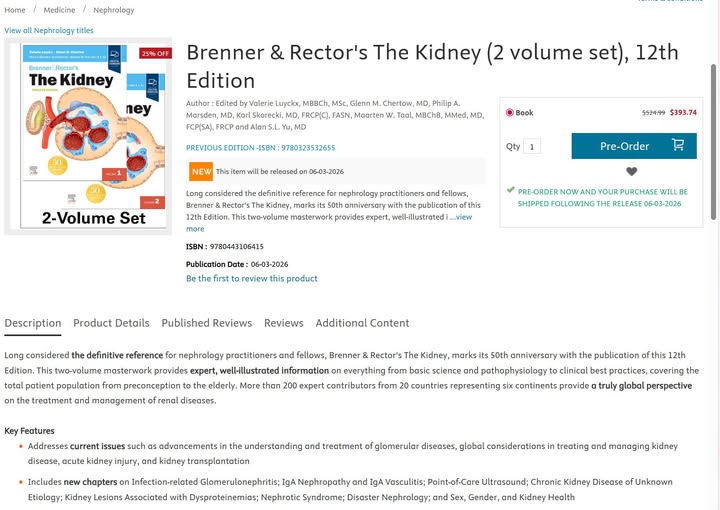Viewport: 720px width, 510px height.
Task: Open The Kidney book cover image
Action: [x=88, y=136]
